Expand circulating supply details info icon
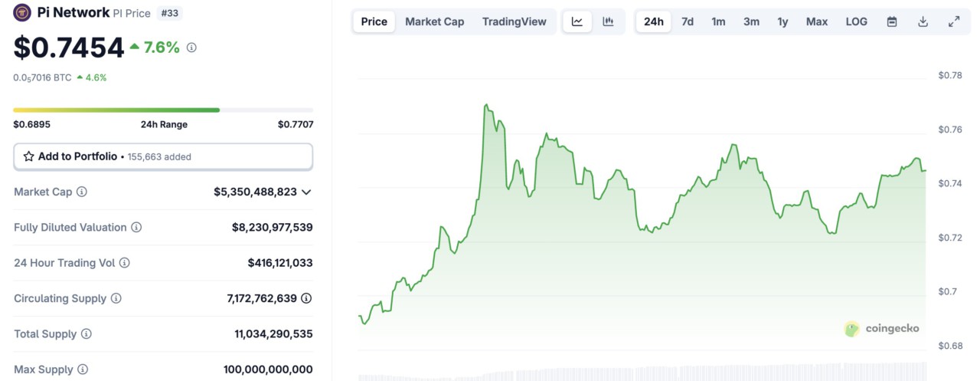980x381 pixels. tap(306, 298)
